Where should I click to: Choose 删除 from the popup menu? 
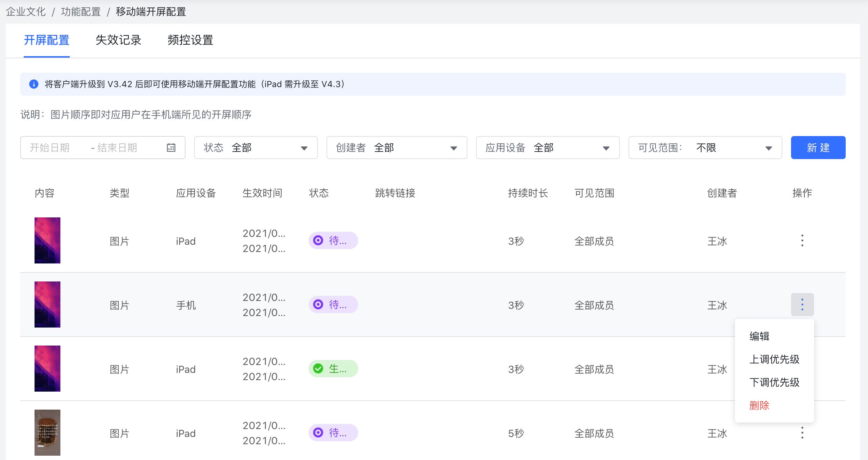pyautogui.click(x=759, y=405)
